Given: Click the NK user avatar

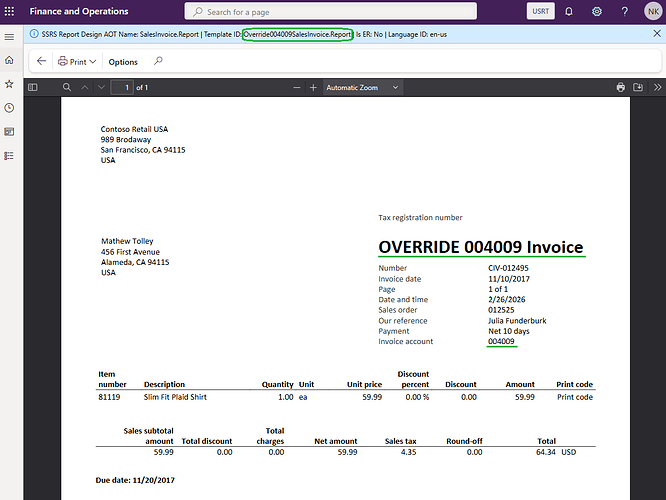Looking at the screenshot, I should tap(653, 11).
